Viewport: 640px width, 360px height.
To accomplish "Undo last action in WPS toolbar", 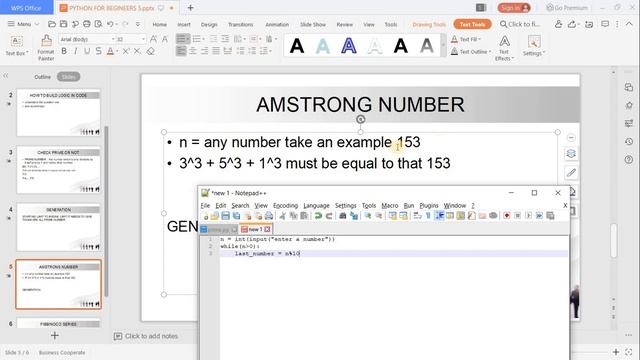I will click(x=110, y=24).
